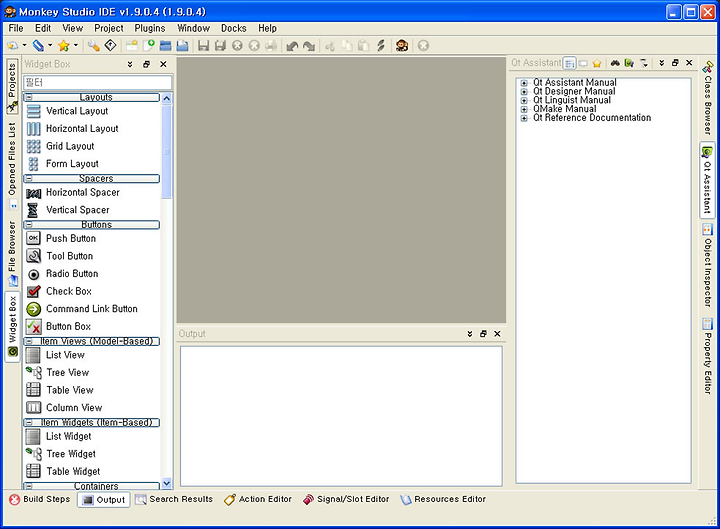Close the Qt Assistant dock panel
The width and height of the screenshot is (720, 529).
(x=689, y=63)
